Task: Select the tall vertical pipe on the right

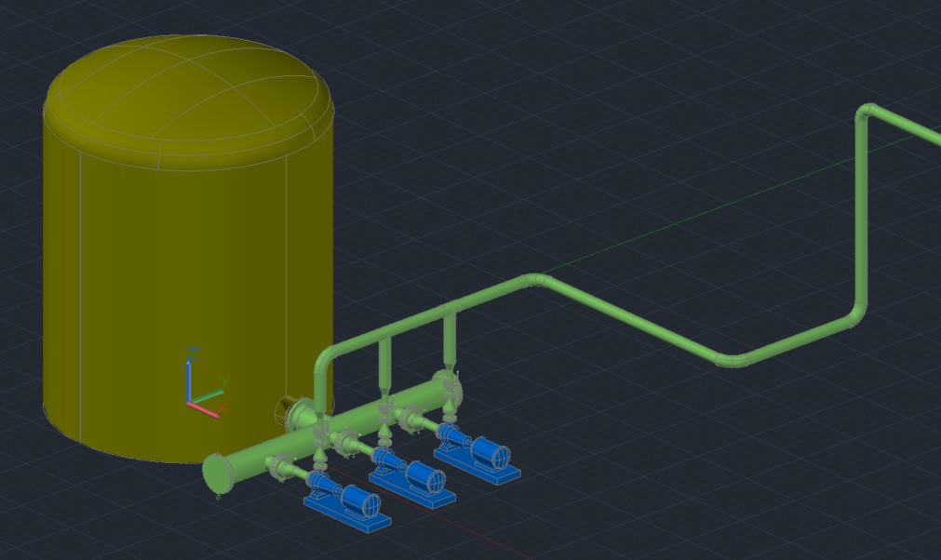Action: 861,214
